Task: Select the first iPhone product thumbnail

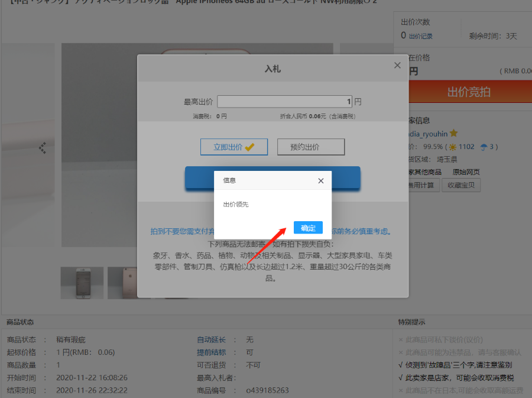Action: tap(82, 283)
